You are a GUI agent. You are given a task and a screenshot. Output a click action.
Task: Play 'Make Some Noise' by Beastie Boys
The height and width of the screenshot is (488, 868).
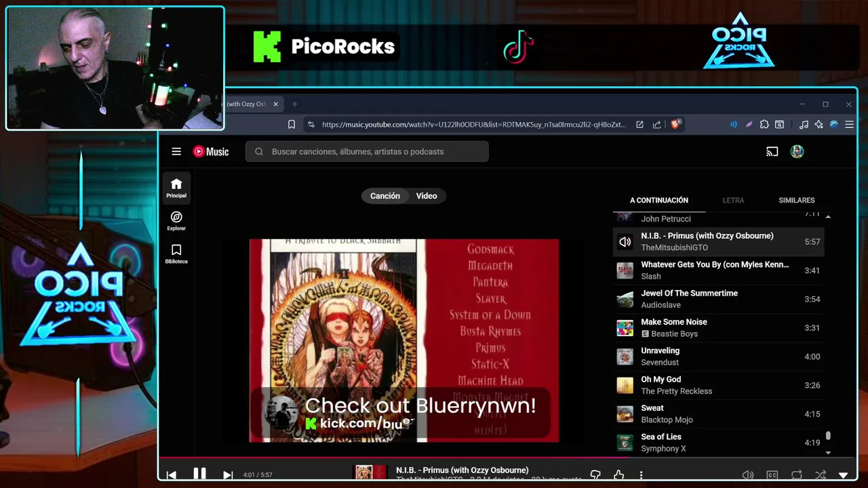click(719, 328)
